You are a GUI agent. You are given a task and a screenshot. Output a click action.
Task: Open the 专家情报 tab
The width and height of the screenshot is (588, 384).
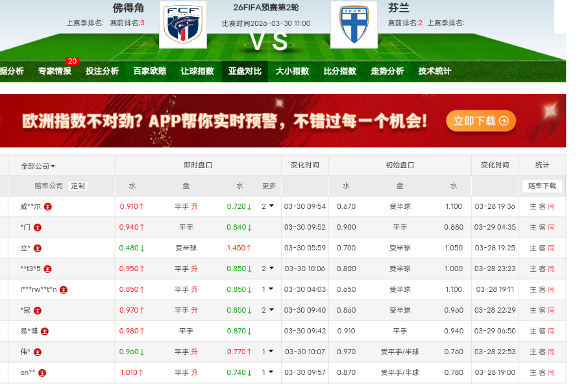click(x=55, y=71)
